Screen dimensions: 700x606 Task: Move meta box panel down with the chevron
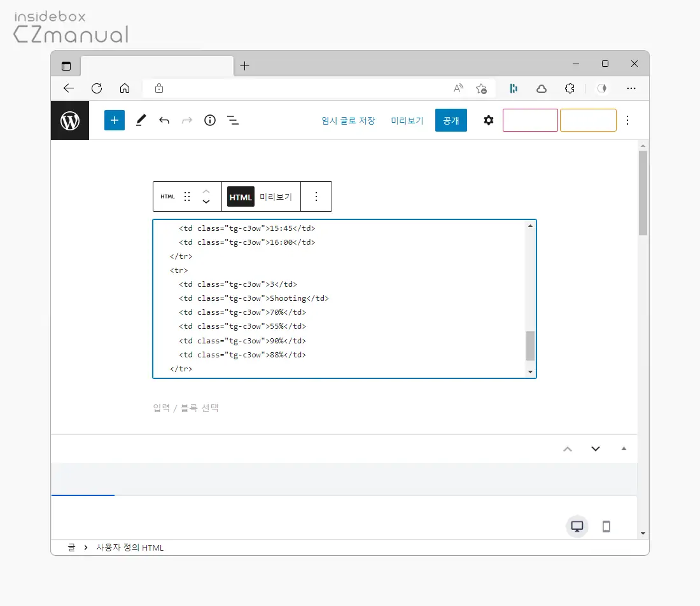[596, 449]
